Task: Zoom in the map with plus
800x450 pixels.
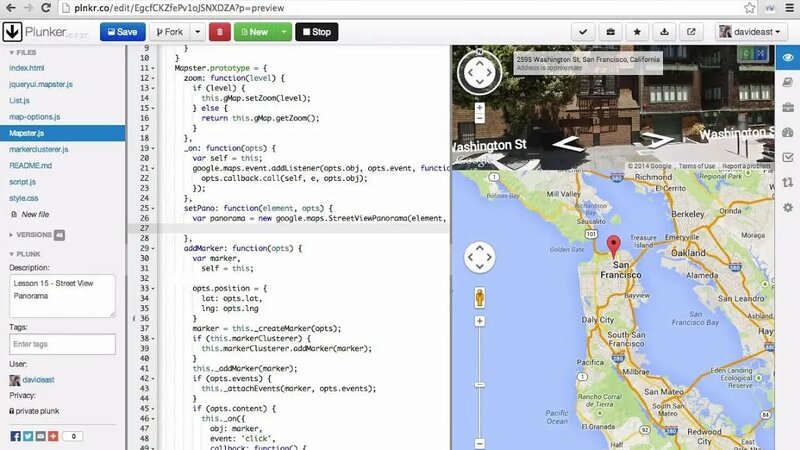Action: 480,321
